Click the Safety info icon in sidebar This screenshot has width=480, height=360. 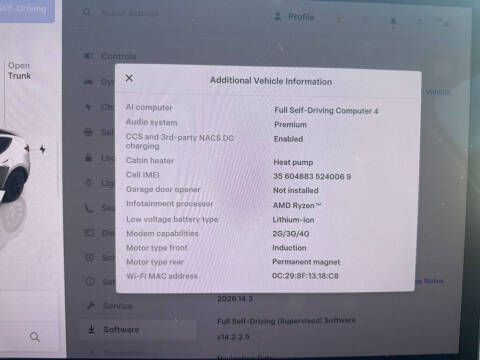coord(90,282)
